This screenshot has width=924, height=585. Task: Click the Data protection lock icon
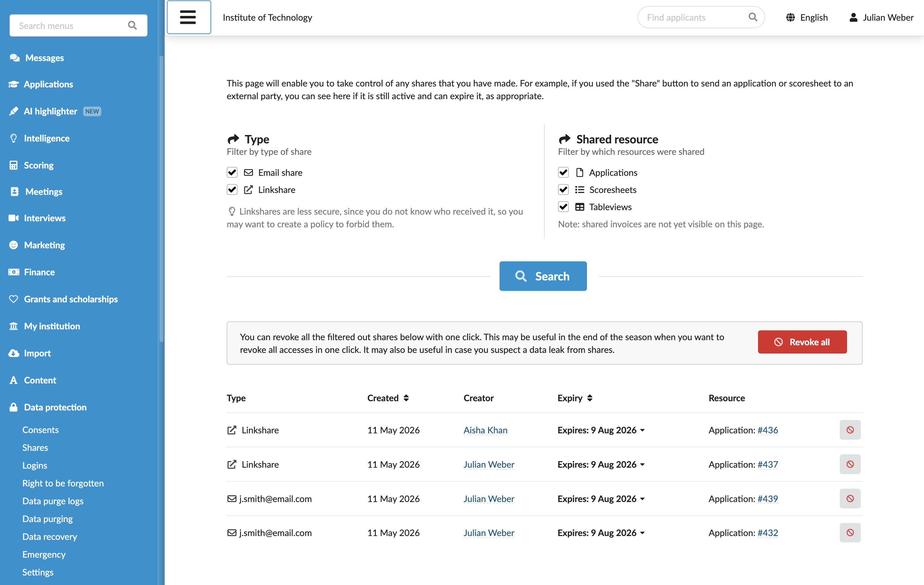tap(13, 407)
